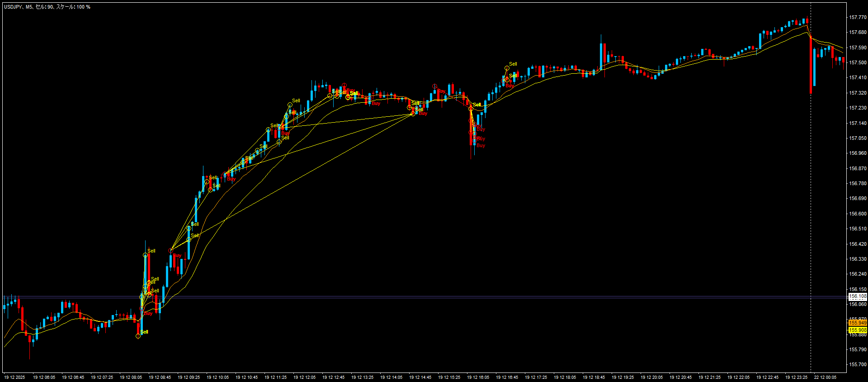Click the '19 12 16:05' time axis label
868x382 pixels.
[478, 377]
